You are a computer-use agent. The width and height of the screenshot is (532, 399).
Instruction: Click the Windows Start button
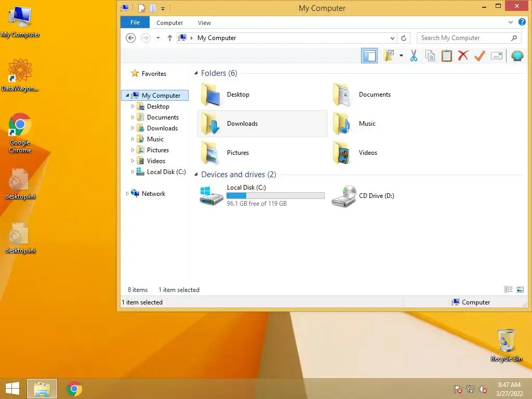pos(12,389)
